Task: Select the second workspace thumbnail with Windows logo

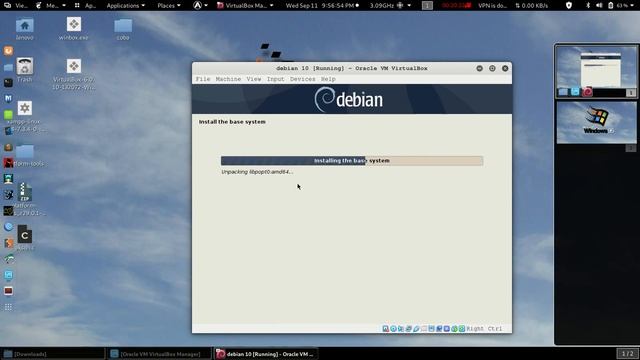Action: [x=596, y=122]
